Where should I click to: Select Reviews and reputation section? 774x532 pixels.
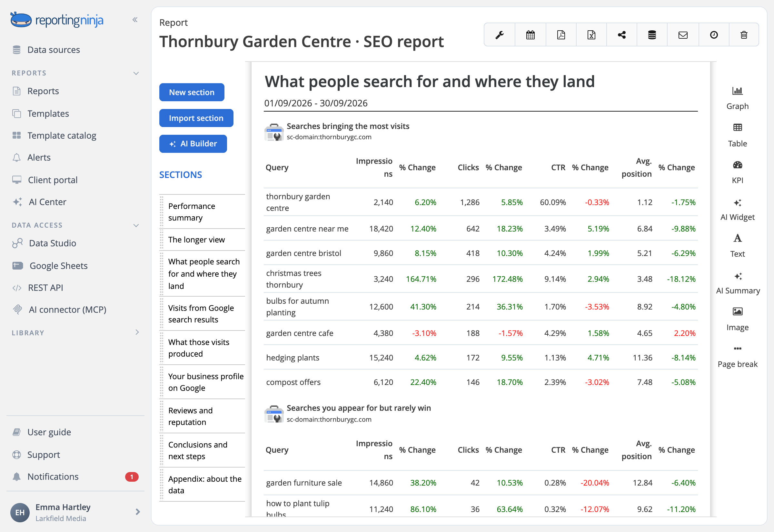(x=202, y=416)
